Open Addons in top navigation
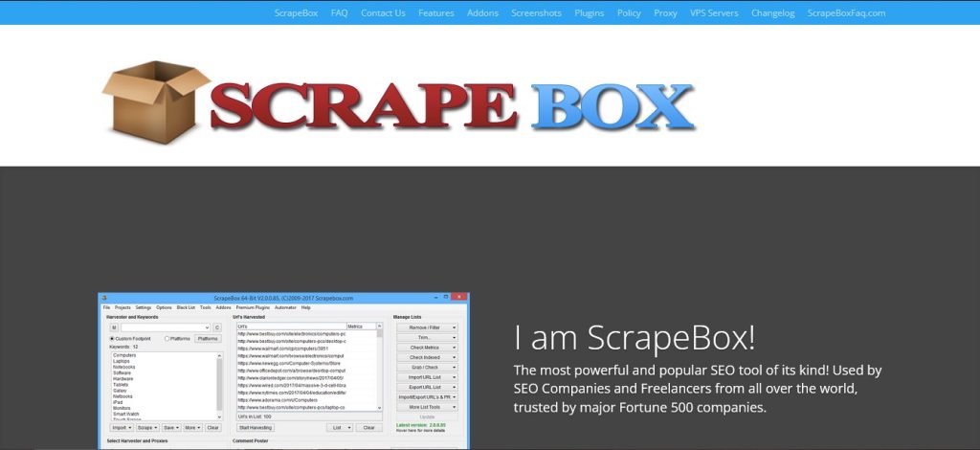Viewport: 980px width, 450px height. click(482, 12)
